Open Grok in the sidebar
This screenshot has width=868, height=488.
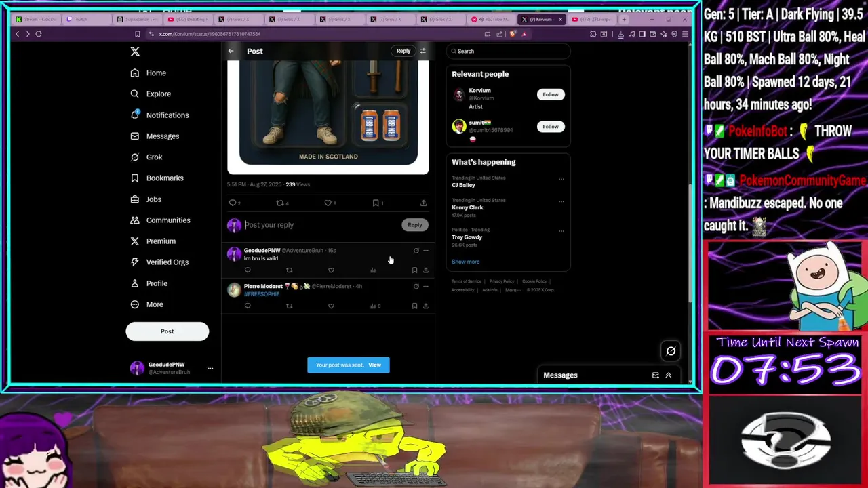click(x=146, y=157)
